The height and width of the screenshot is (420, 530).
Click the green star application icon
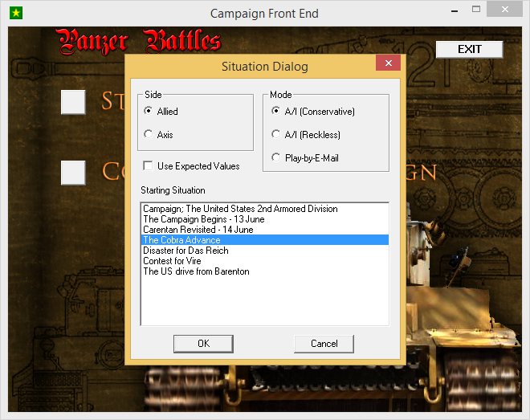[16, 13]
